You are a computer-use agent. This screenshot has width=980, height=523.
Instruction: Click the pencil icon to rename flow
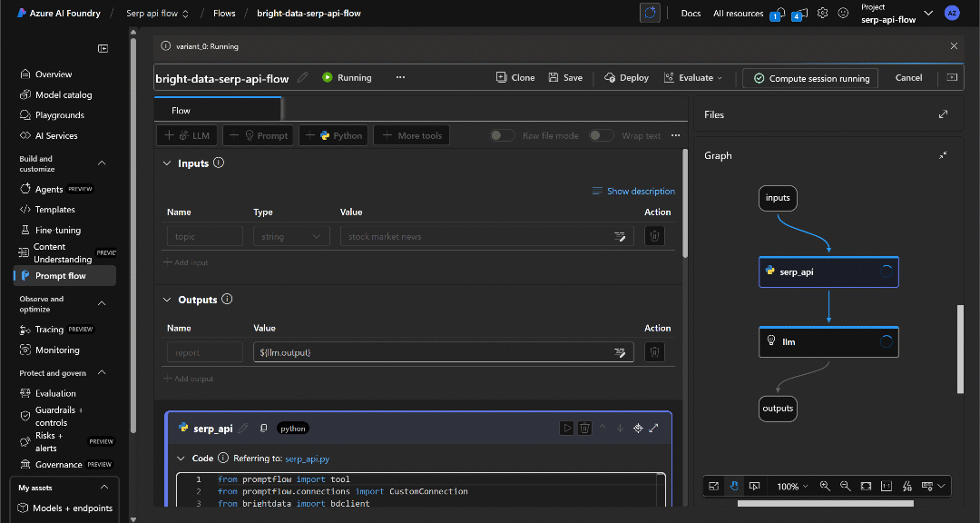(303, 78)
